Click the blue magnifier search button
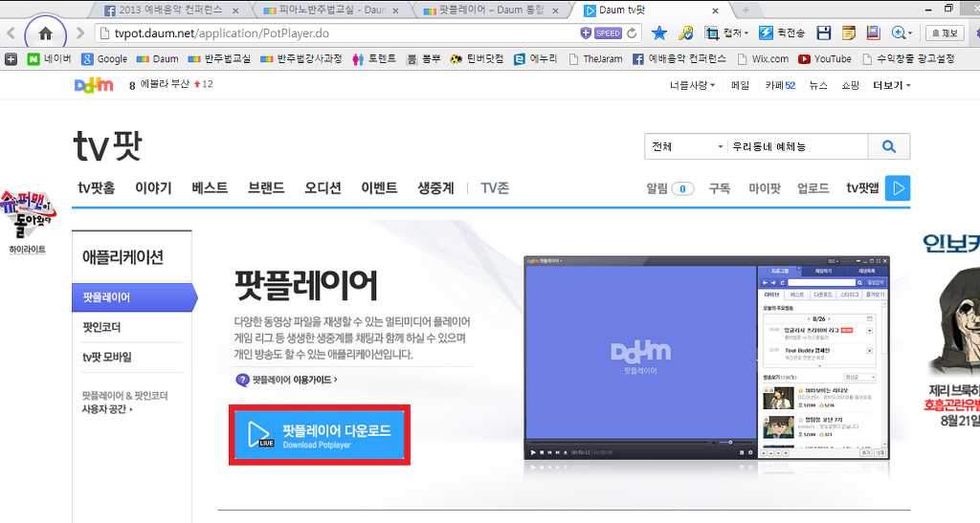The width and height of the screenshot is (980, 523). coord(889,146)
